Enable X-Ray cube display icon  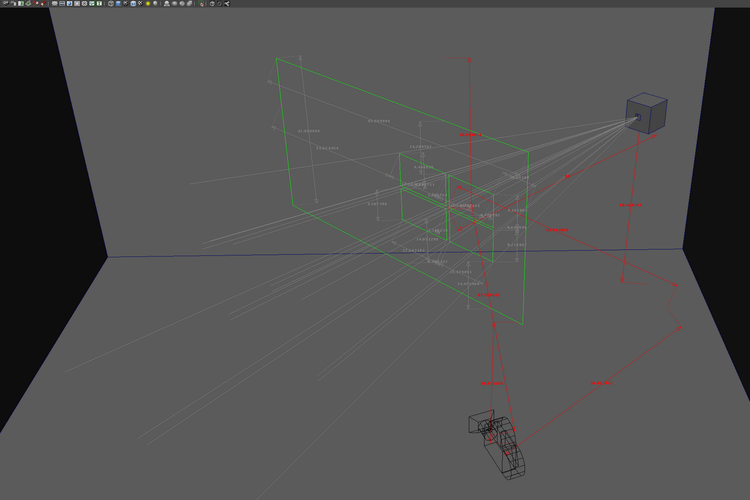tap(212, 4)
